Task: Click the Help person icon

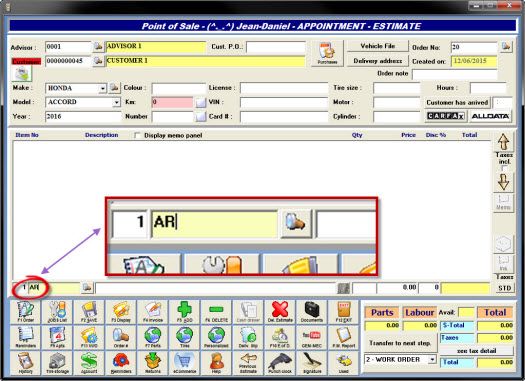Action: [x=216, y=363]
